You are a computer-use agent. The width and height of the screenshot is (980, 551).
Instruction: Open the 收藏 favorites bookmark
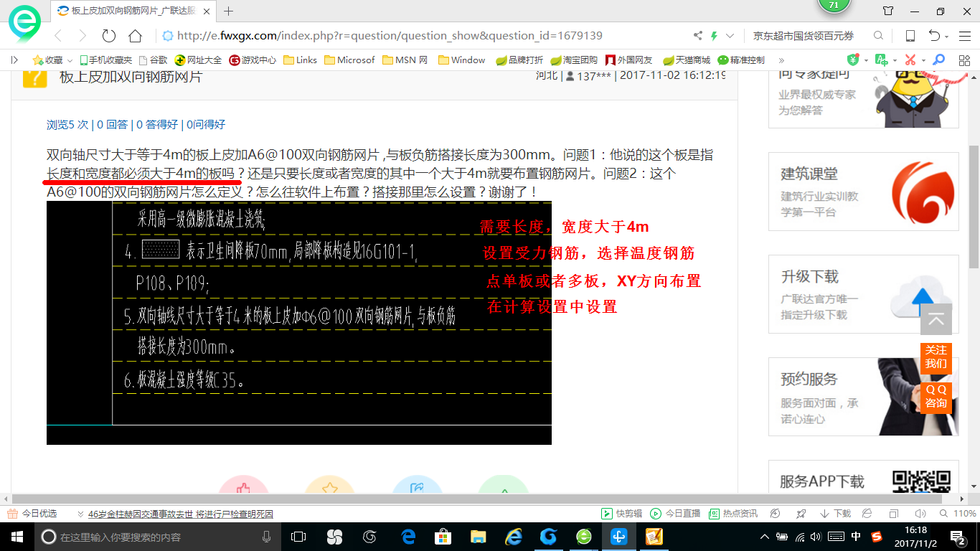pos(48,60)
